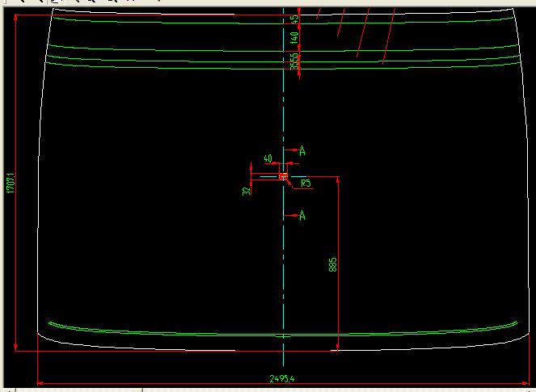Select the R5 radius annotation

[x=306, y=184]
